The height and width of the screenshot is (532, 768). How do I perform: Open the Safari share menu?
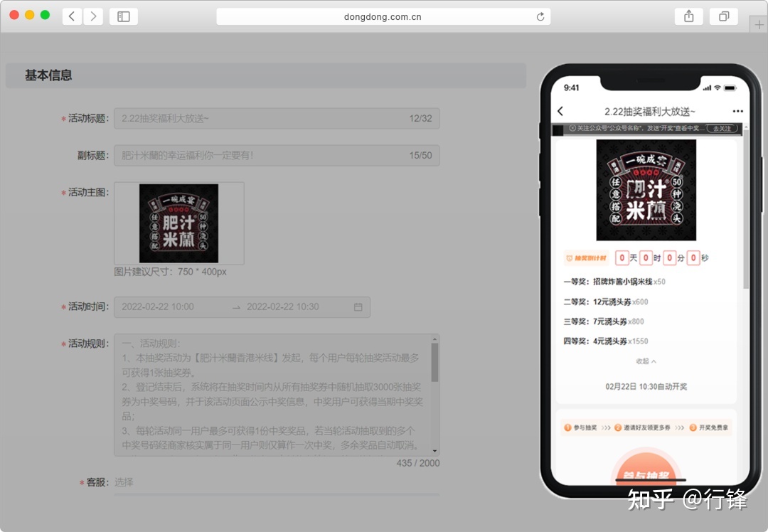click(x=688, y=16)
